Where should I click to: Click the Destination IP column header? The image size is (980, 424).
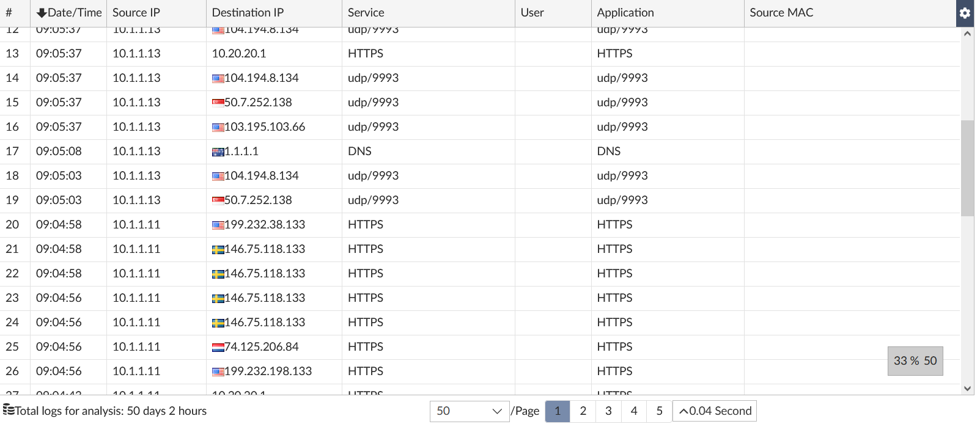(248, 13)
